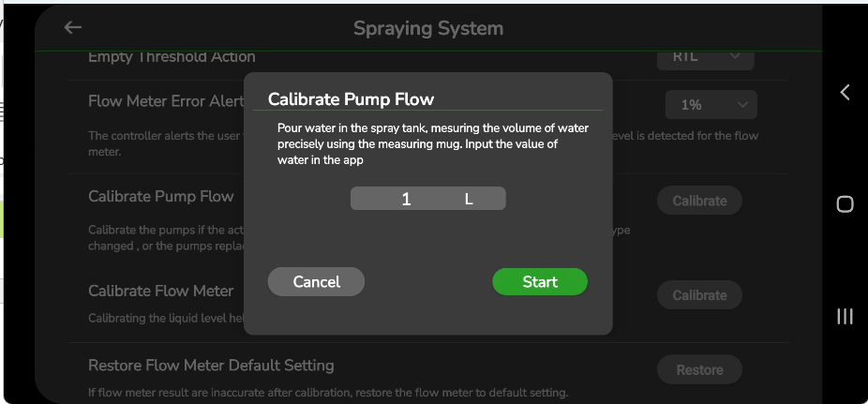Tap the L unit label in volume field
Screen dimensions: 868x404
pyautogui.click(x=470, y=199)
